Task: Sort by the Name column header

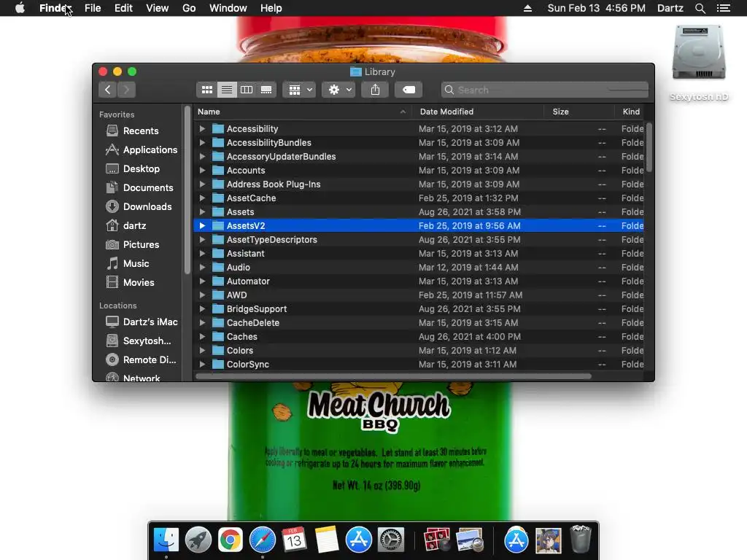Action: [303, 112]
